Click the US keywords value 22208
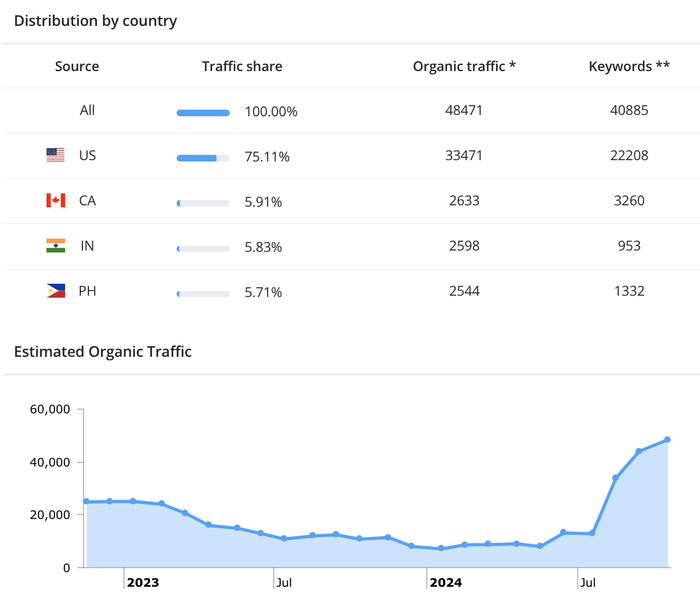 click(x=629, y=155)
